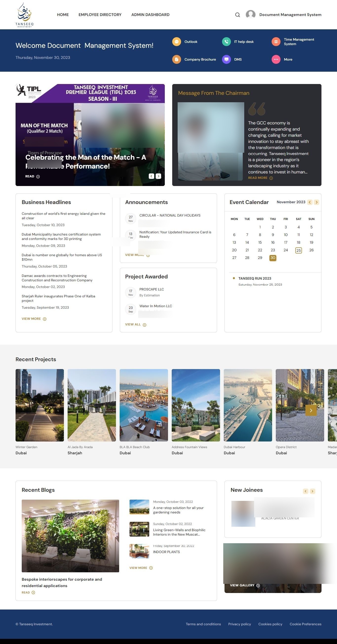Open Living Green-Walls and Biophilic Interiors blog

[179, 532]
